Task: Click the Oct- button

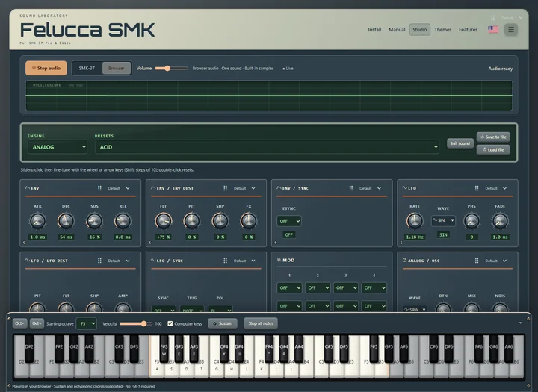Action: 19,323
